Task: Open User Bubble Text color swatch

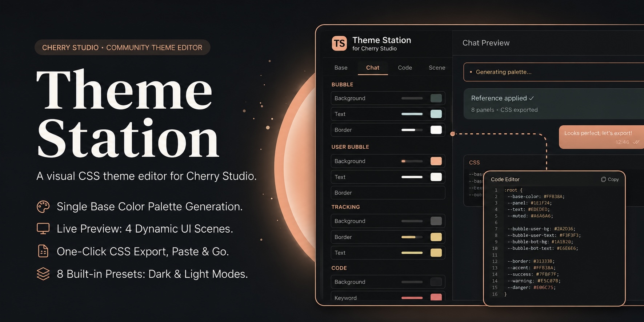Action: pos(436,177)
